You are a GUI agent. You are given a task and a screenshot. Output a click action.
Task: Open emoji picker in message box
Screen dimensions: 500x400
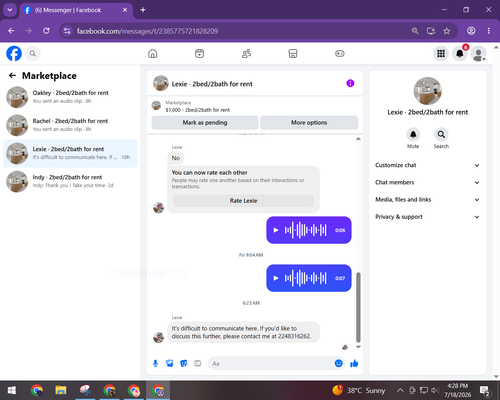(338, 363)
